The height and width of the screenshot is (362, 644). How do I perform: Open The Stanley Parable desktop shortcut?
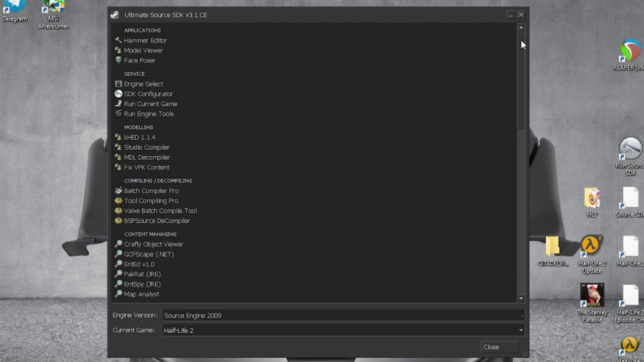pyautogui.click(x=592, y=302)
